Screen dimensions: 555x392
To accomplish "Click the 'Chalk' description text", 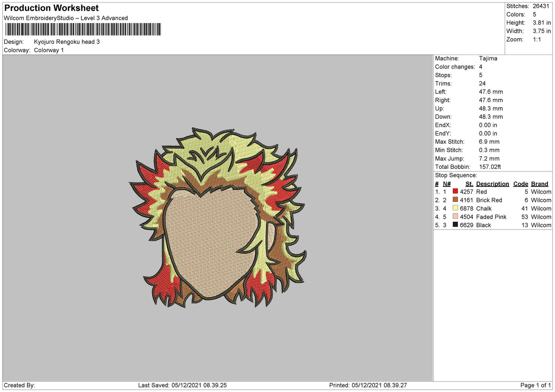I will [484, 208].
